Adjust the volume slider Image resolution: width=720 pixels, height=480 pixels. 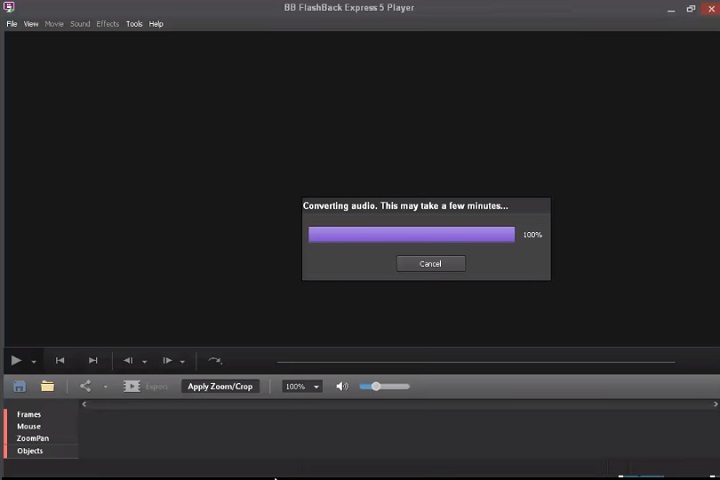[384, 386]
